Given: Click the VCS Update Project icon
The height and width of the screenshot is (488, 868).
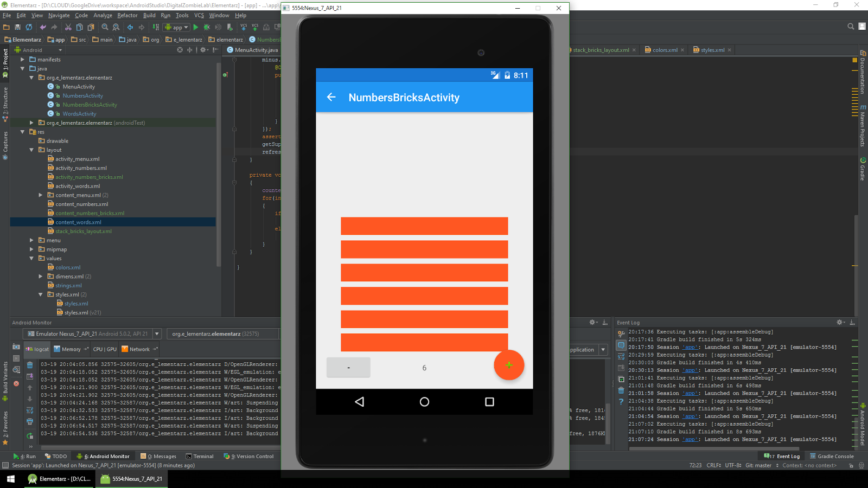Looking at the screenshot, I should pos(244,27).
